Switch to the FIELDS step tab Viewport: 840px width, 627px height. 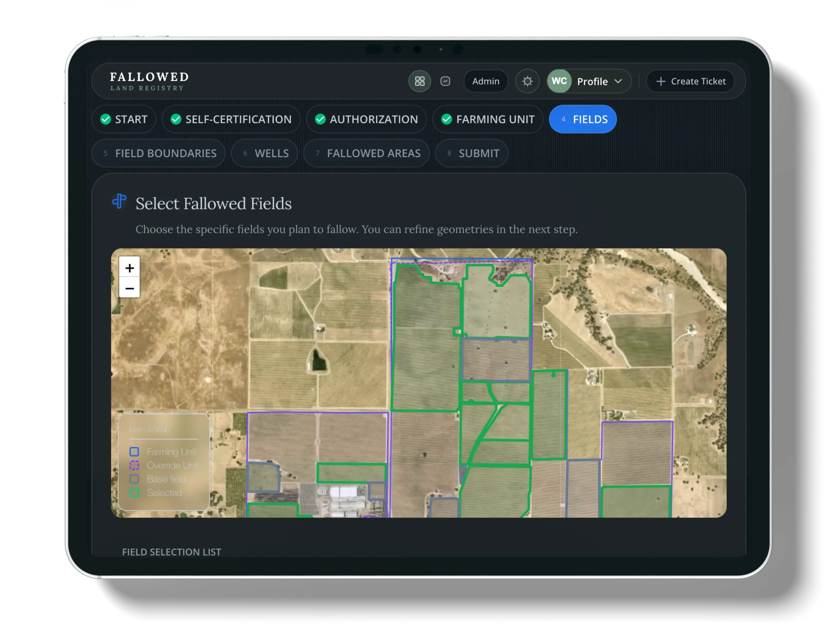(x=583, y=119)
